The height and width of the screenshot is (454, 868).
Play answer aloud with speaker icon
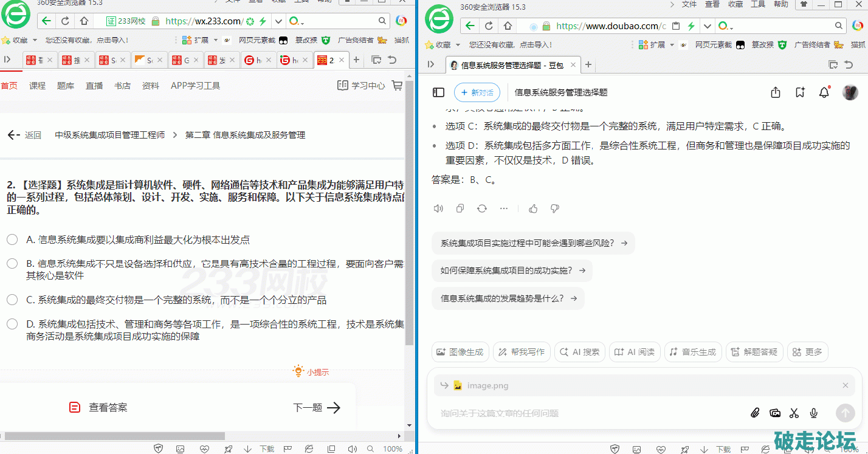438,208
